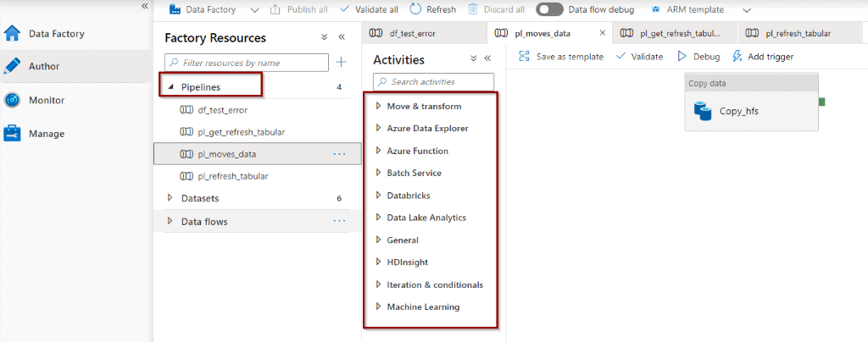The width and height of the screenshot is (868, 342).
Task: Open the Manage toolbox icon
Action: [x=12, y=134]
